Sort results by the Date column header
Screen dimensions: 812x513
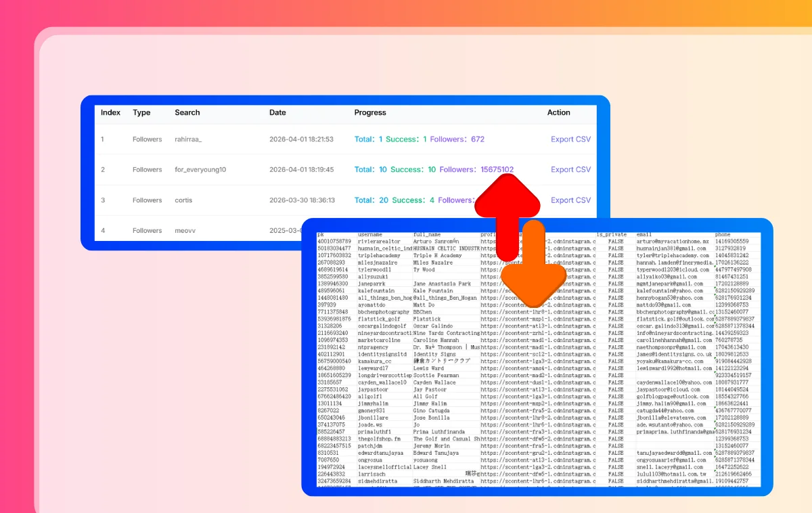click(x=277, y=113)
